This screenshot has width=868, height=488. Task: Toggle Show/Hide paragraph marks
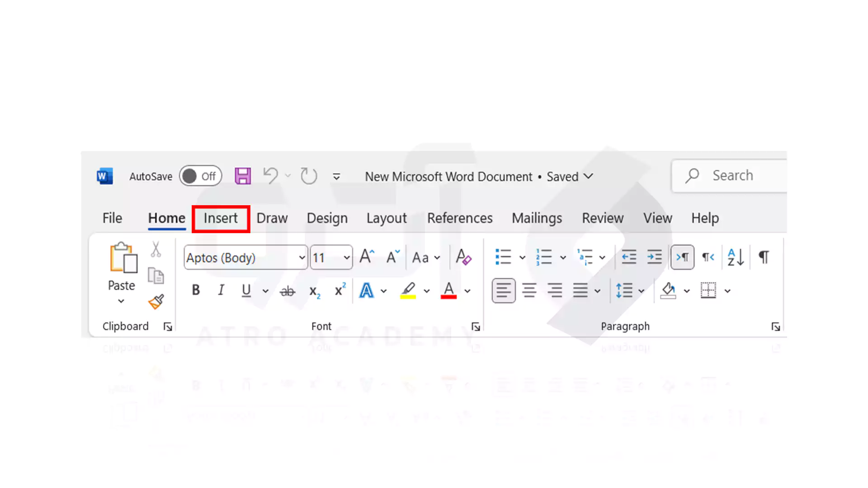764,257
